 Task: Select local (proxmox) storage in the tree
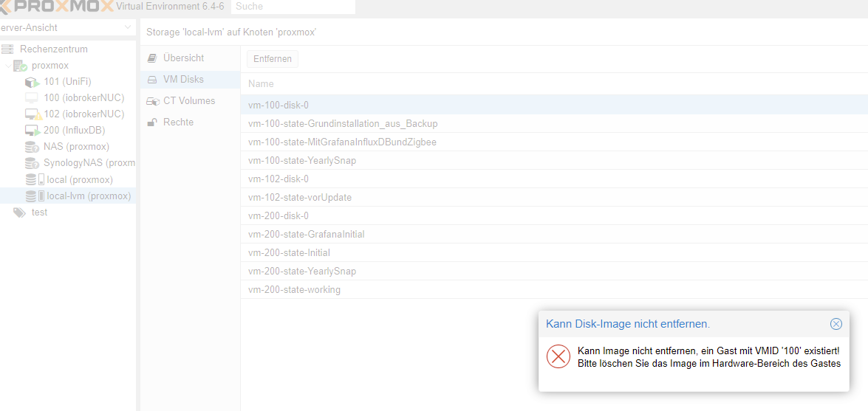80,180
